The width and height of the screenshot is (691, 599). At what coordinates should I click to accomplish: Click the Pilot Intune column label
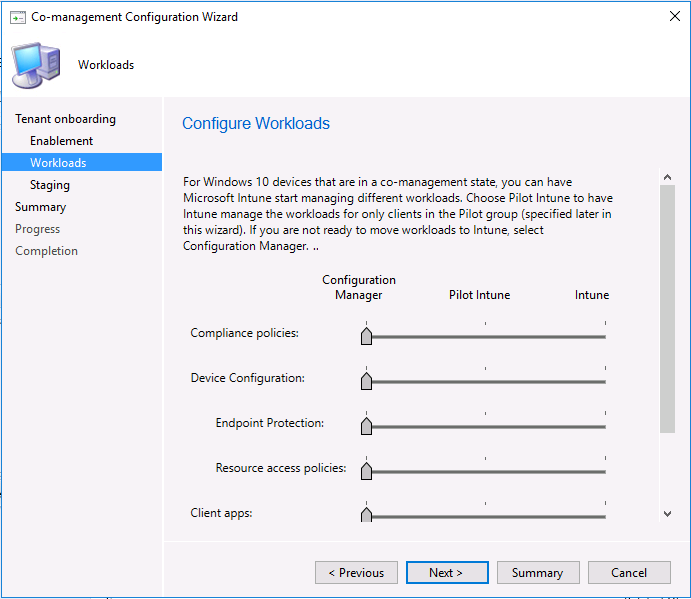479,295
